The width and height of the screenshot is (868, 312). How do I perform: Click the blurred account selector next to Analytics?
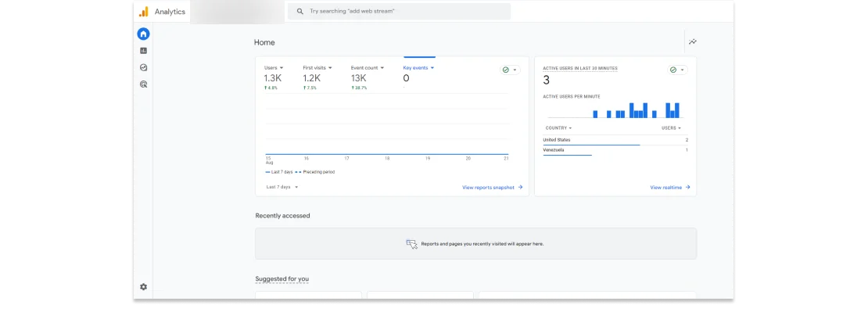point(237,12)
